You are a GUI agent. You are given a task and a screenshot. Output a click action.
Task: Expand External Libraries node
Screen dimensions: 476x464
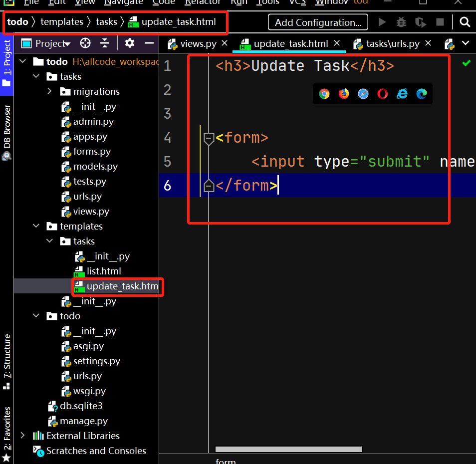click(23, 436)
